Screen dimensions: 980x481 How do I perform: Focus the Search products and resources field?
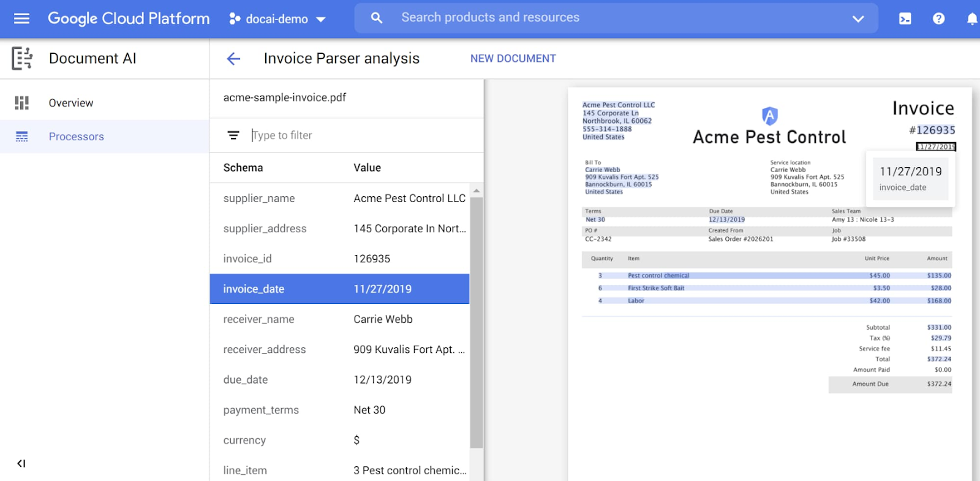[x=616, y=18]
